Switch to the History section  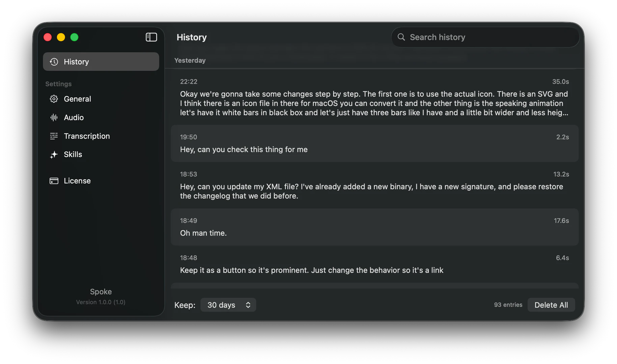[x=76, y=62]
